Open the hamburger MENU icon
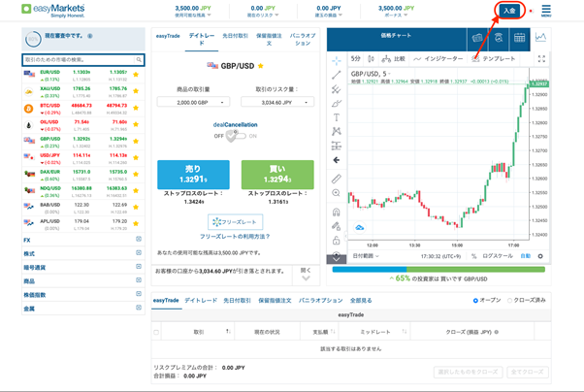584x392 pixels. coord(546,11)
